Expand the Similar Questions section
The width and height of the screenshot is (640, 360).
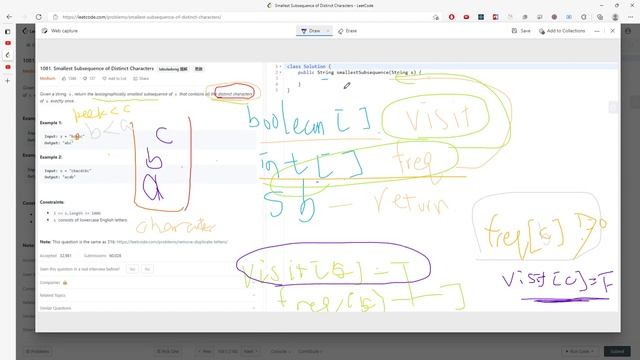point(147,308)
